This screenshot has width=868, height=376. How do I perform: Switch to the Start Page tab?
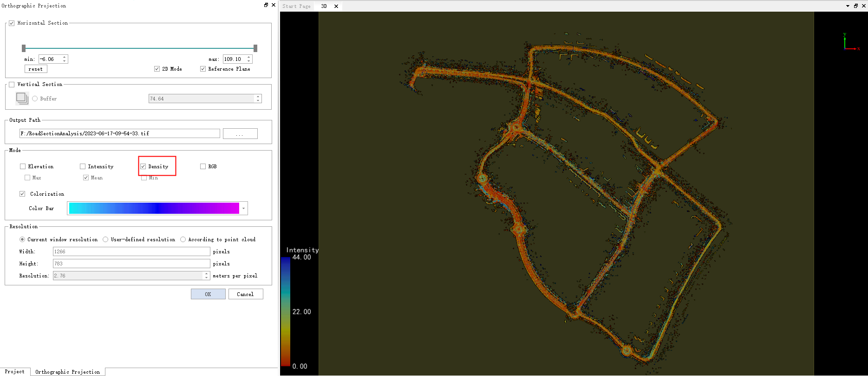(296, 6)
